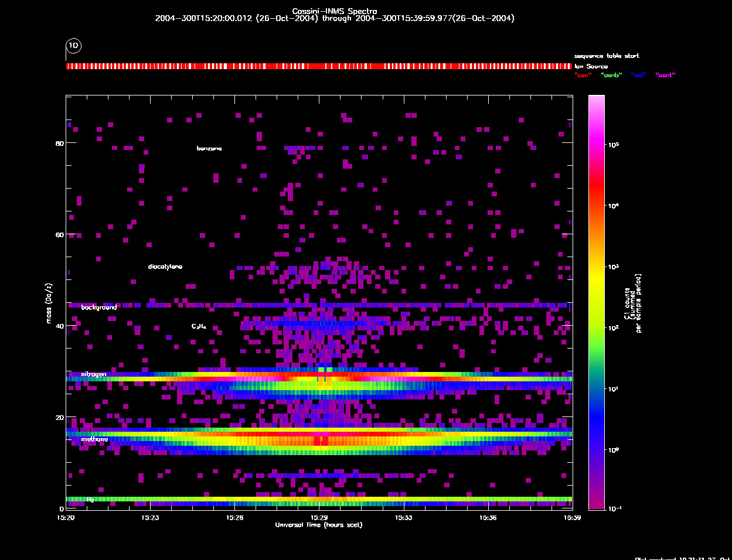Click the H2 band label
732x560 pixels.
coord(90,500)
